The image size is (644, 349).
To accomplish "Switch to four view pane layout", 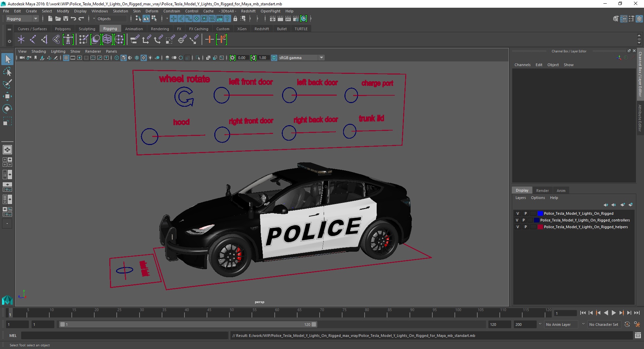I will pos(7,162).
